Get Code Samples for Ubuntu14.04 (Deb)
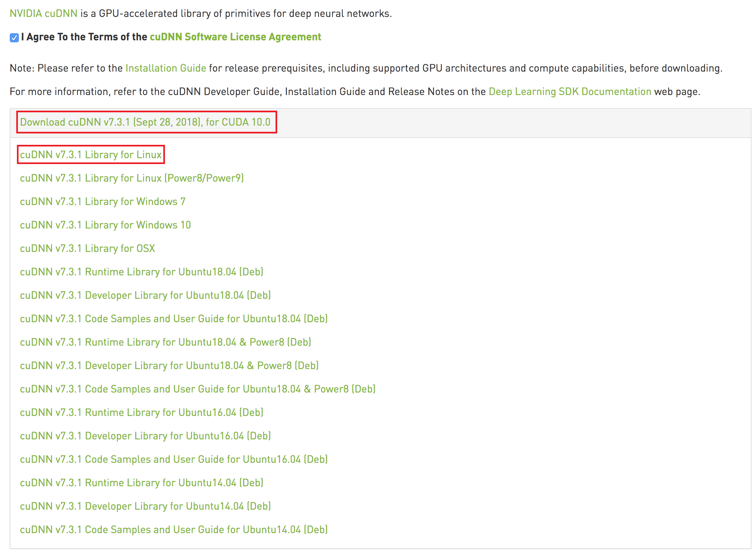Viewport: 756px width, 552px height. (x=174, y=529)
